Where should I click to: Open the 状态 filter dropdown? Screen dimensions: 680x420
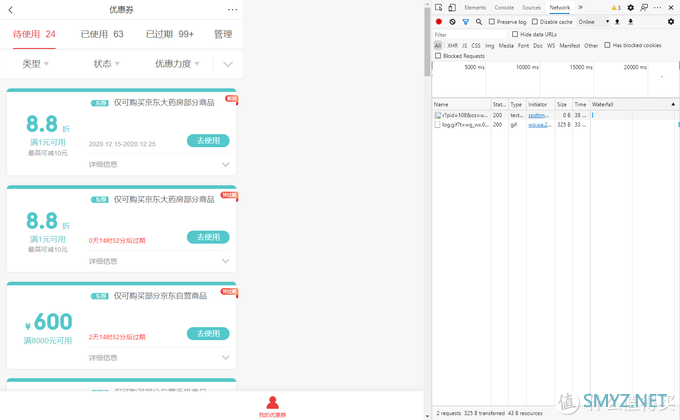coord(106,64)
